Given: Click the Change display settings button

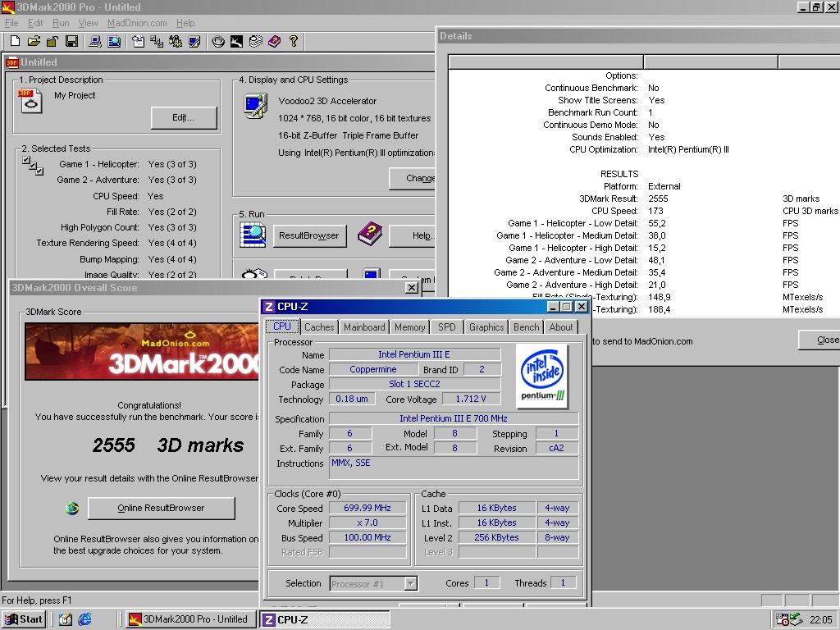Looking at the screenshot, I should pyautogui.click(x=413, y=178).
